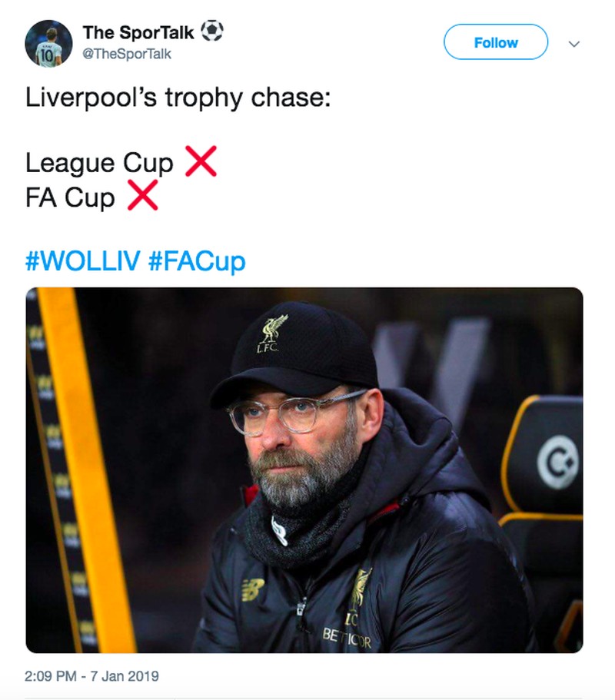Click the 2:09 PM - 7 Jan 2019 timestamp
615x700 pixels.
pos(92,676)
